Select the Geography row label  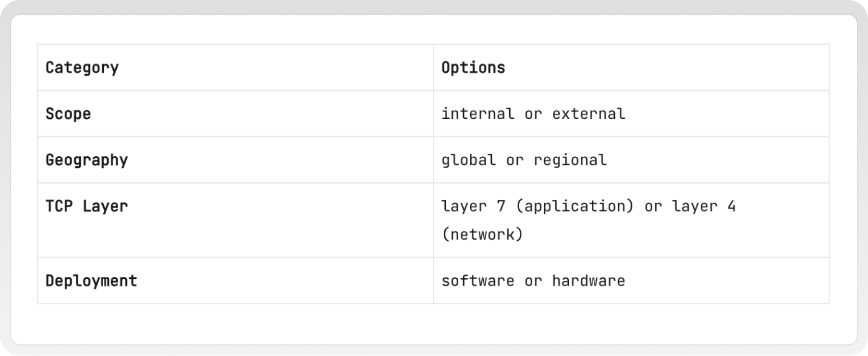86,160
